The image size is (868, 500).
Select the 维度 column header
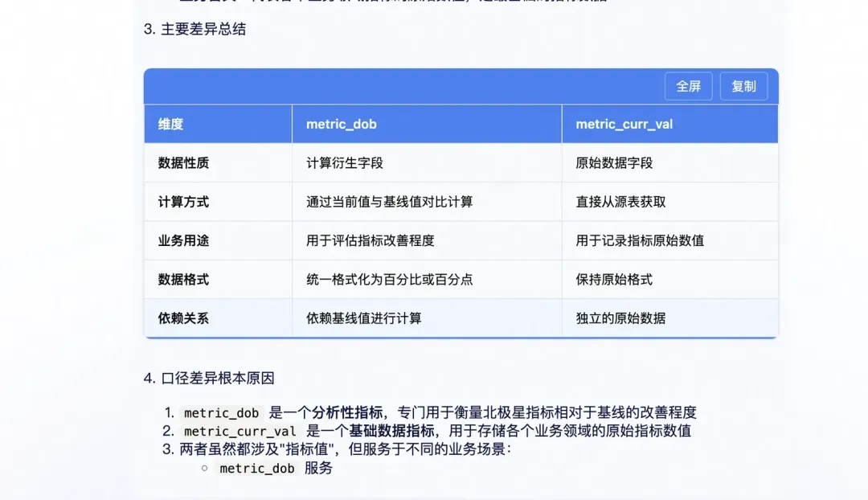(x=170, y=124)
